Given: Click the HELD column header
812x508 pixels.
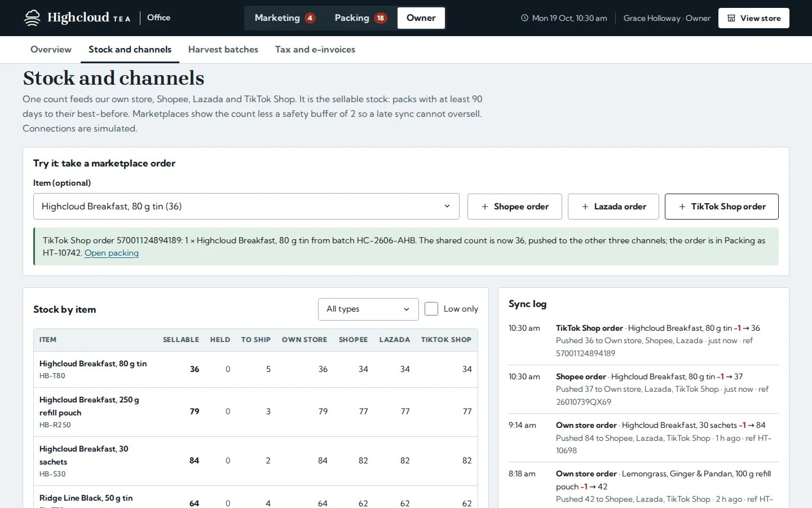Looking at the screenshot, I should 220,340.
